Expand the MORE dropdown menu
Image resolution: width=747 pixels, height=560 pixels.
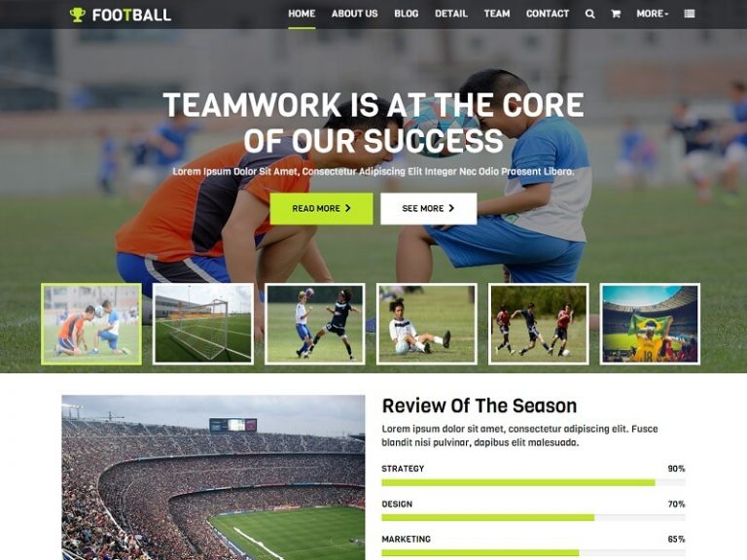pyautogui.click(x=653, y=14)
